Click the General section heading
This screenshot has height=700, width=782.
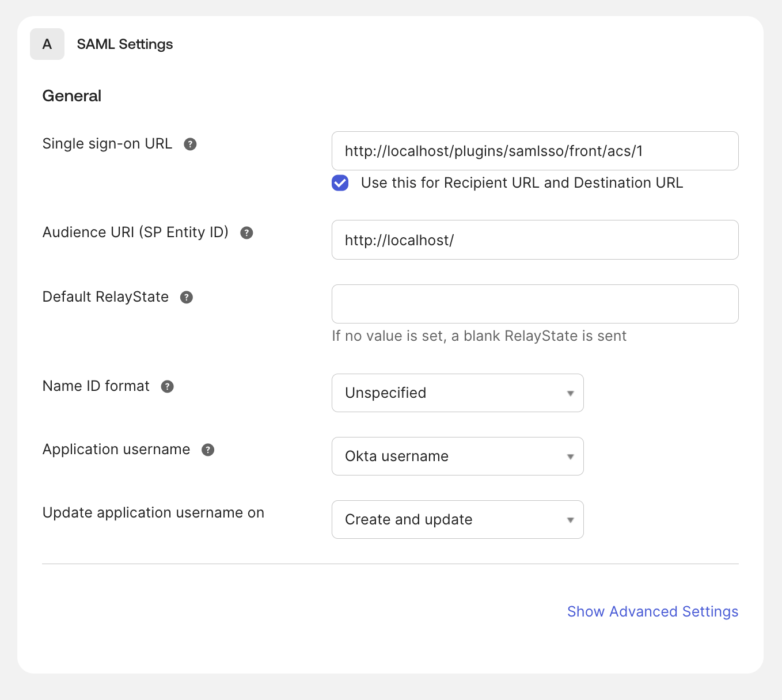(72, 96)
